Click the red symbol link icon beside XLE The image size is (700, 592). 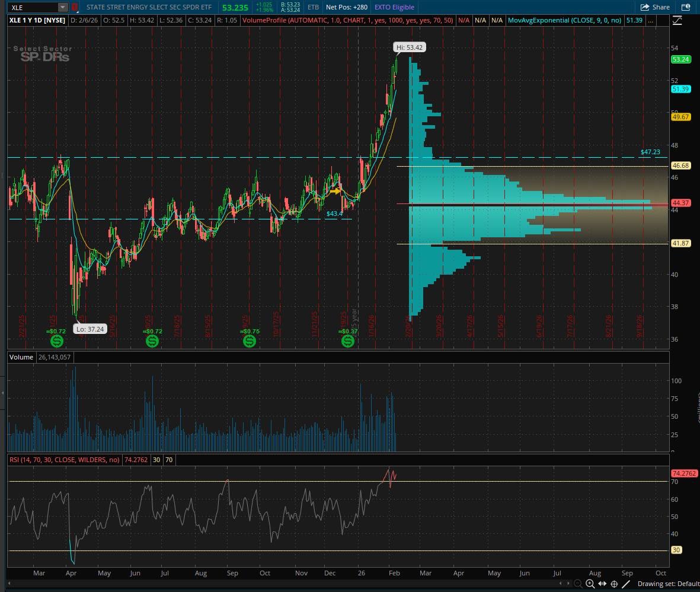pyautogui.click(x=75, y=7)
